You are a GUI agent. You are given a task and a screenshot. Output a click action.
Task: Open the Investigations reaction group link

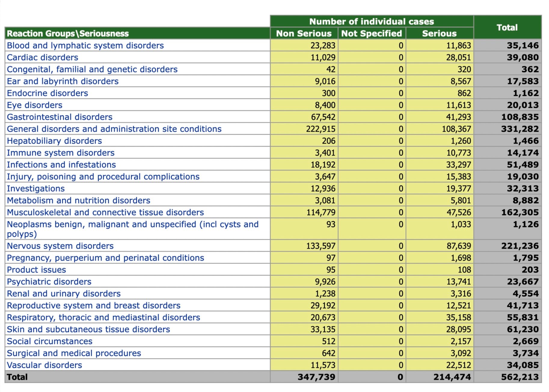(x=35, y=188)
